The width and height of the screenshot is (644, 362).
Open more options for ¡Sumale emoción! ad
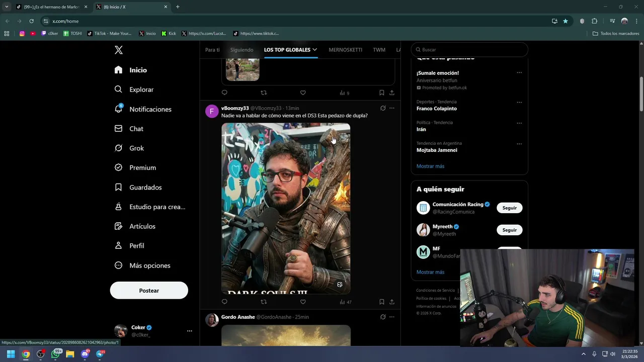(x=519, y=72)
